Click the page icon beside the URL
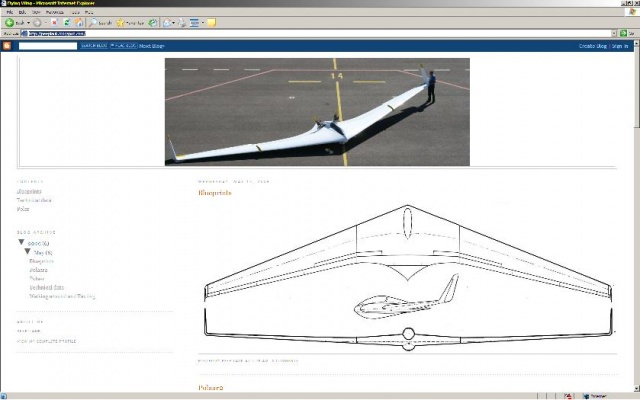This screenshot has width=640, height=400. (x=24, y=33)
